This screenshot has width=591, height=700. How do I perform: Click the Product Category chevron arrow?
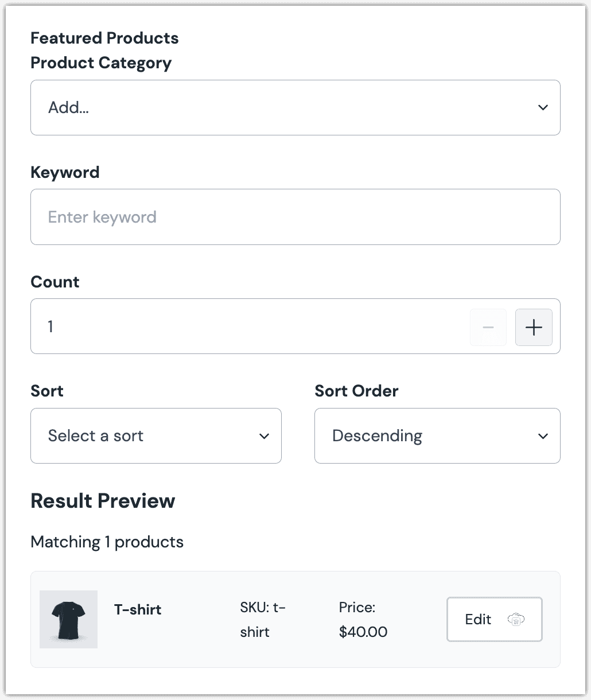point(543,107)
